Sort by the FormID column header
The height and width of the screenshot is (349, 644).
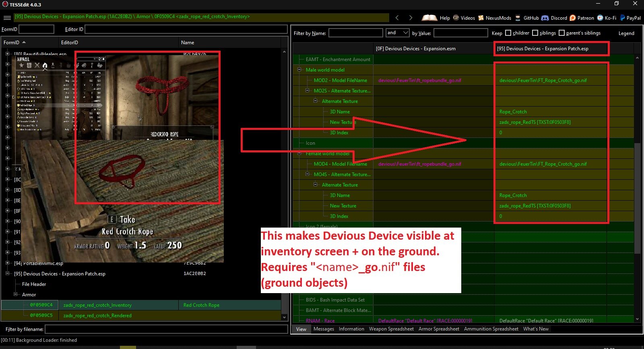coord(29,42)
